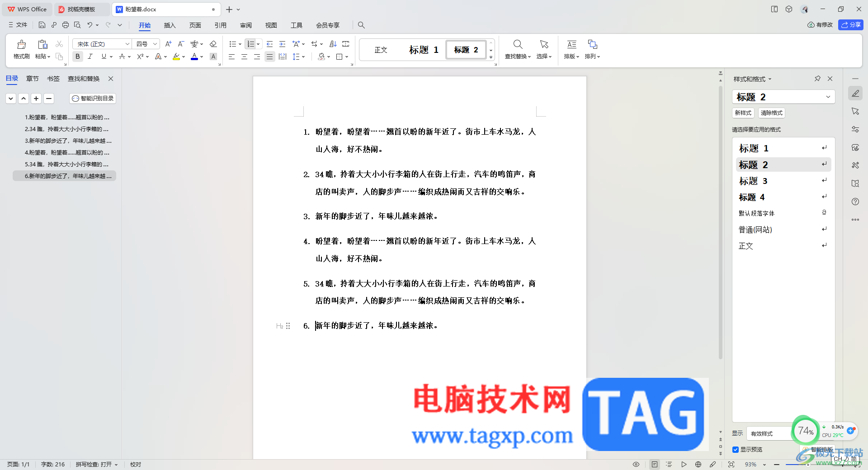Decrease font size with the A- icon

181,44
